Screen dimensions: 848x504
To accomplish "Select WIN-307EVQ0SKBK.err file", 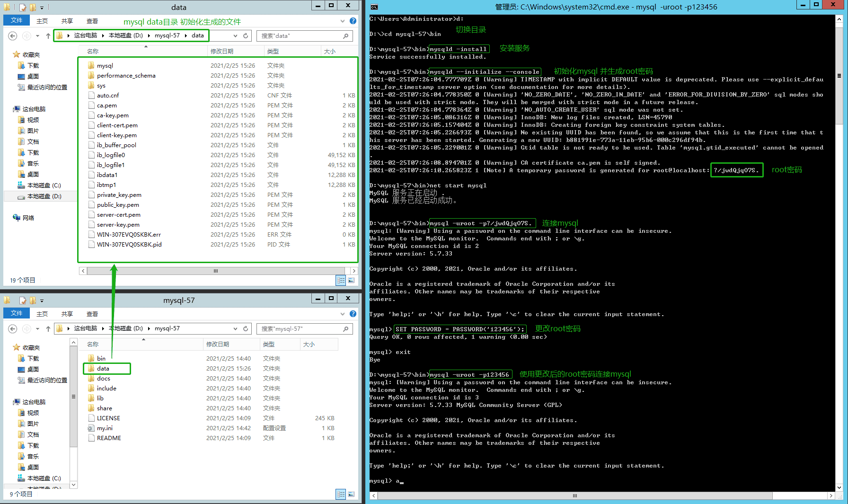I will pos(124,235).
